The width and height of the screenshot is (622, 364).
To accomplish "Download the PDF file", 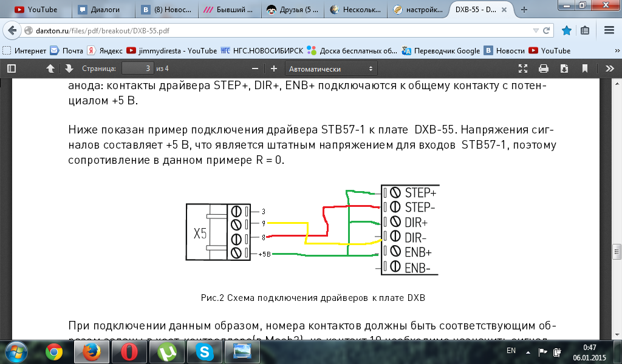I will [564, 69].
